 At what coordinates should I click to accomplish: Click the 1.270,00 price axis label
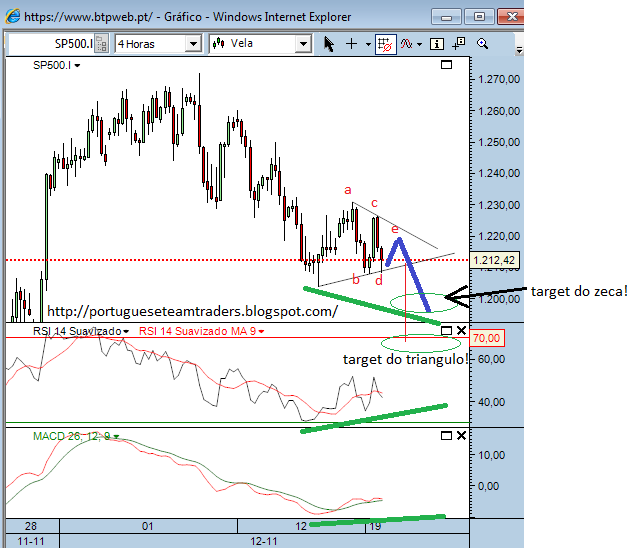point(499,79)
